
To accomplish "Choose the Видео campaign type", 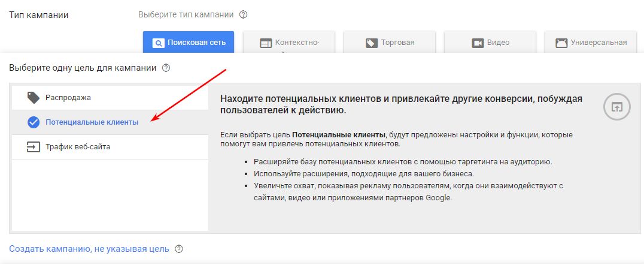I will coord(490,42).
